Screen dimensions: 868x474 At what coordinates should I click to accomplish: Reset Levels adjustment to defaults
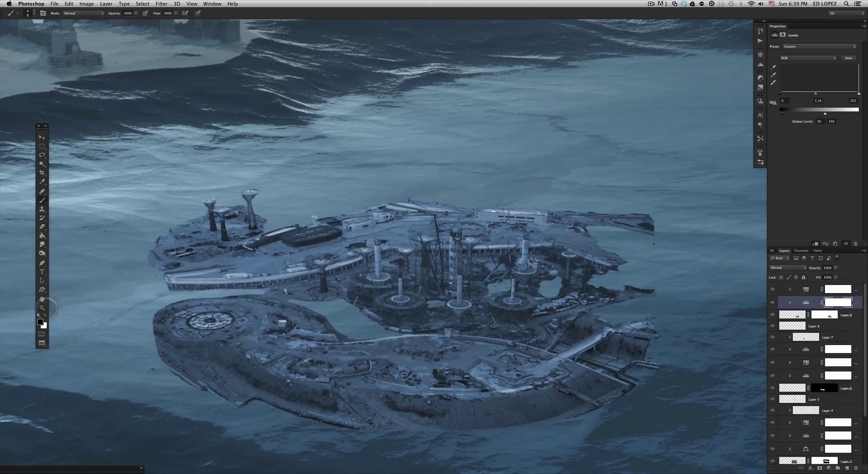point(835,244)
